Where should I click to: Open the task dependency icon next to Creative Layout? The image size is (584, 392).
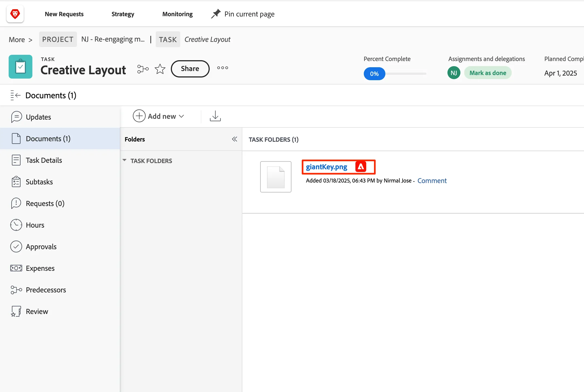tap(143, 69)
